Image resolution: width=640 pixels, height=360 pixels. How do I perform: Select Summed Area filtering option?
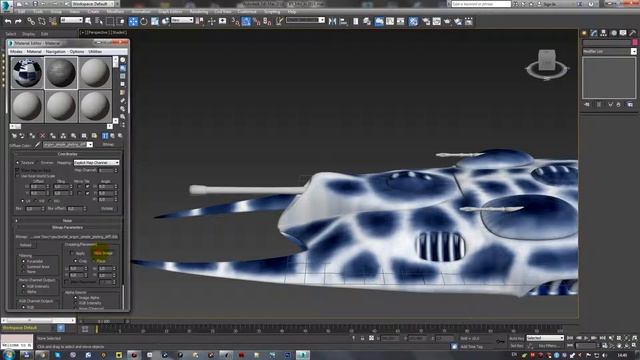pyautogui.click(x=23, y=267)
